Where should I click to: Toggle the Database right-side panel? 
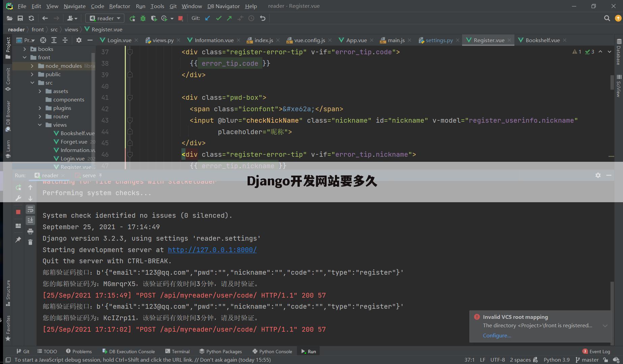619,52
